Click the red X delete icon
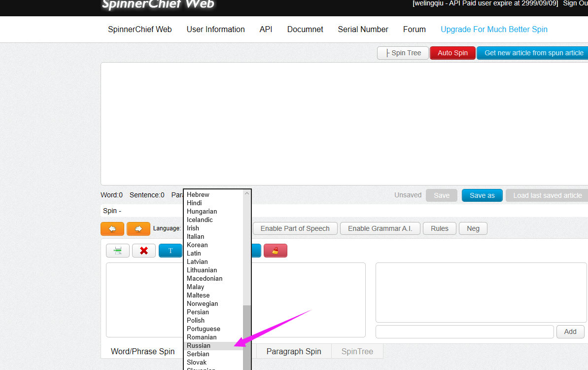The height and width of the screenshot is (370, 588). (x=144, y=251)
